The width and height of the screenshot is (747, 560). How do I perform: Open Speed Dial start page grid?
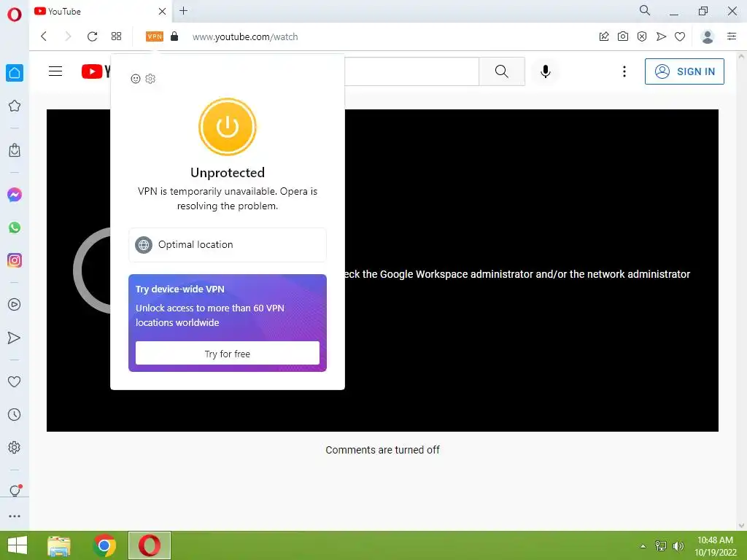click(x=116, y=36)
